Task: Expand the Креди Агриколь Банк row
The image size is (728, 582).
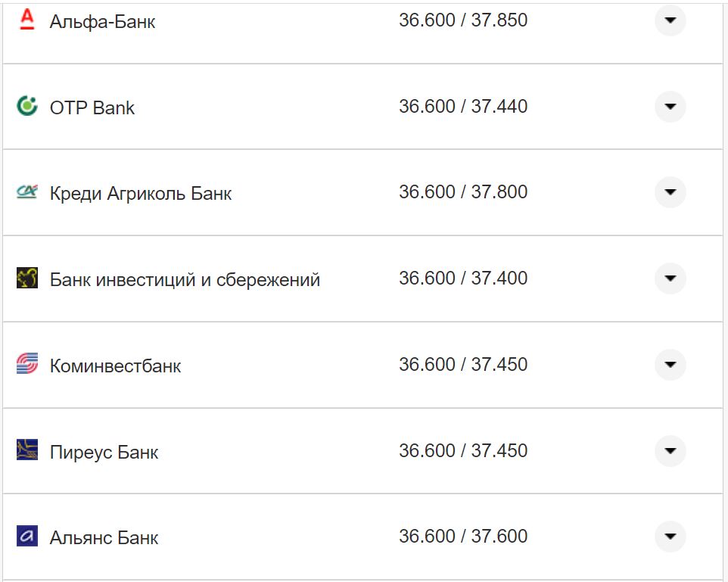Action: tap(670, 192)
